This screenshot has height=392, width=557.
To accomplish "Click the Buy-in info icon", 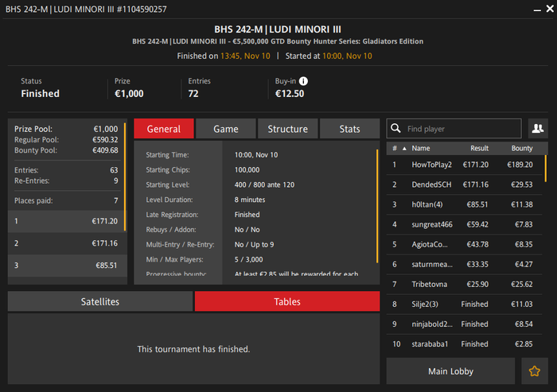I will (303, 81).
